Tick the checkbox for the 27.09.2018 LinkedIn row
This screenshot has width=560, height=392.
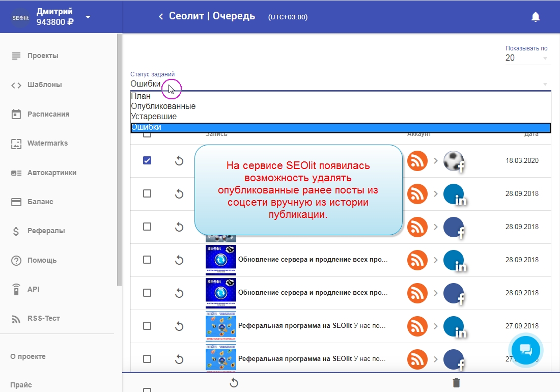click(x=147, y=326)
